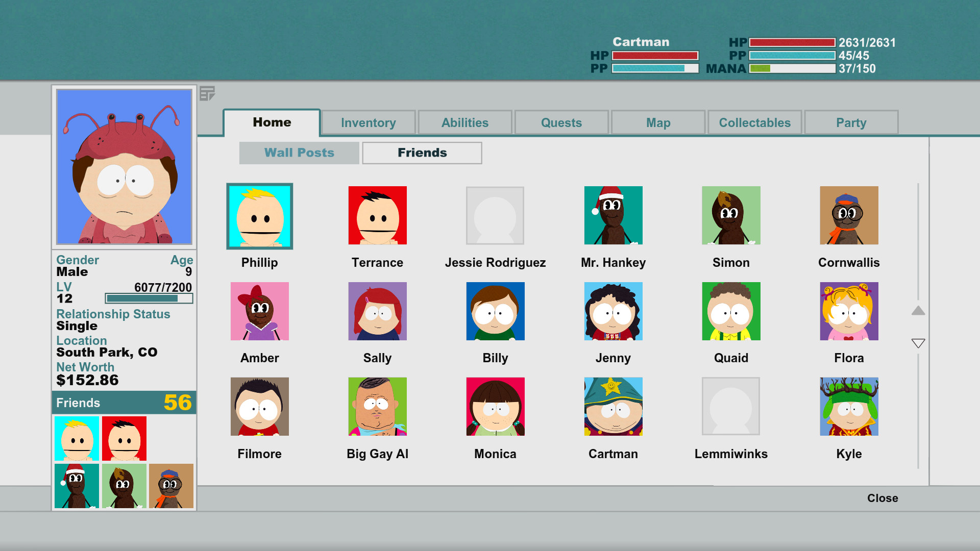Select Quaid's friend avatar
The width and height of the screenshot is (980, 551).
click(731, 311)
